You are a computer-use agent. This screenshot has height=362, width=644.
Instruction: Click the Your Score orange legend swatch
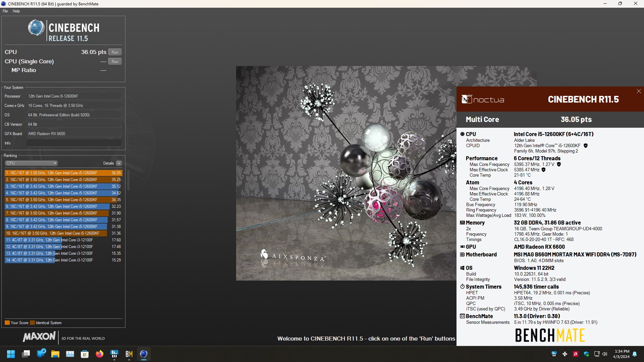[x=7, y=323]
